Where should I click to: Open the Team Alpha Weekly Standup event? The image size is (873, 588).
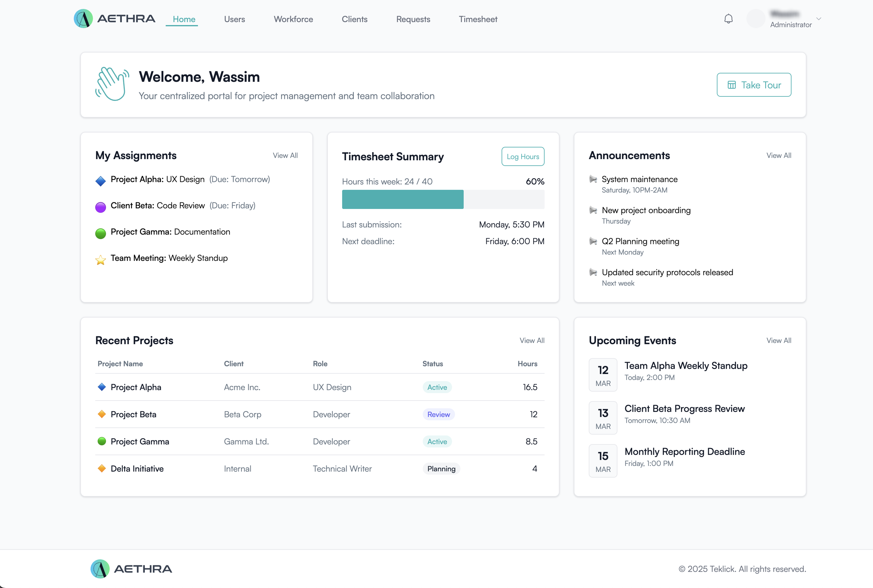click(686, 366)
